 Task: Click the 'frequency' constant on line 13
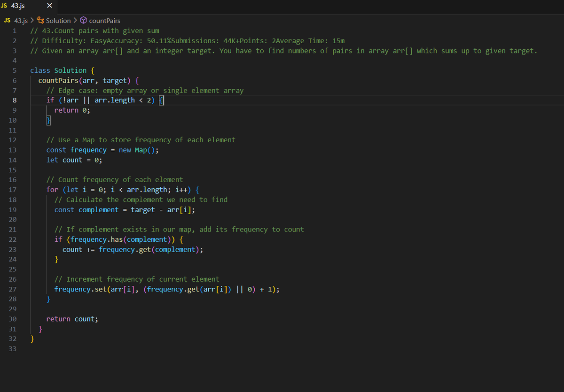pyautogui.click(x=89, y=150)
